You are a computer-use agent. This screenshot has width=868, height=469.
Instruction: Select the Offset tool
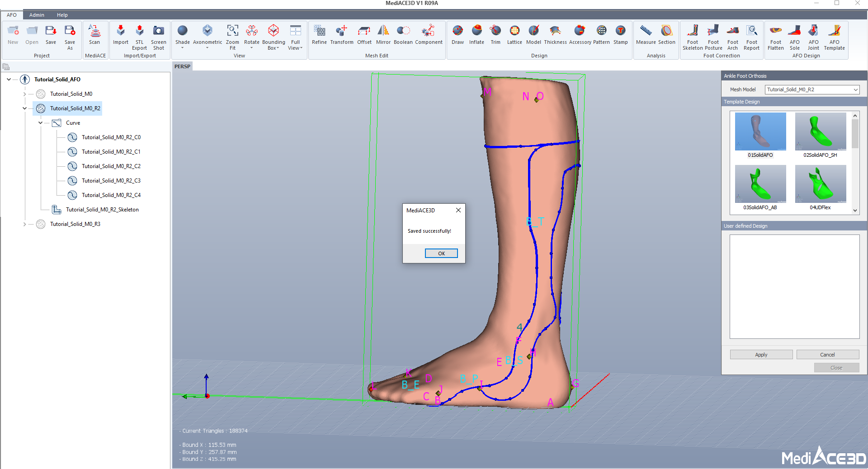[364, 35]
